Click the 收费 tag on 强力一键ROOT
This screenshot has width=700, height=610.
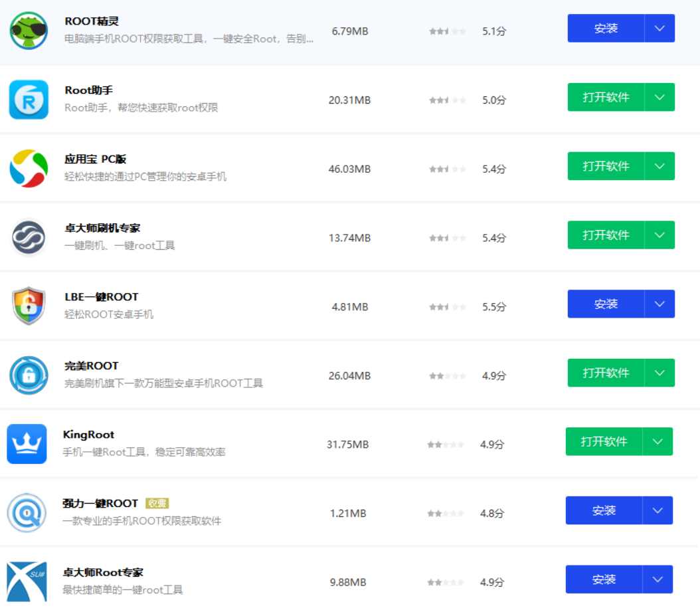click(x=157, y=503)
